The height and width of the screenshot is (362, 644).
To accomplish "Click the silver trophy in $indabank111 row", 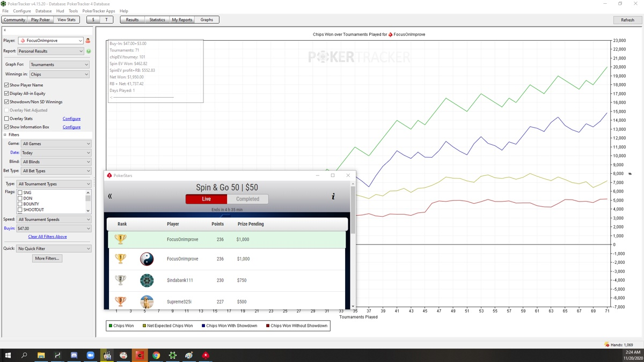I will click(x=121, y=280).
